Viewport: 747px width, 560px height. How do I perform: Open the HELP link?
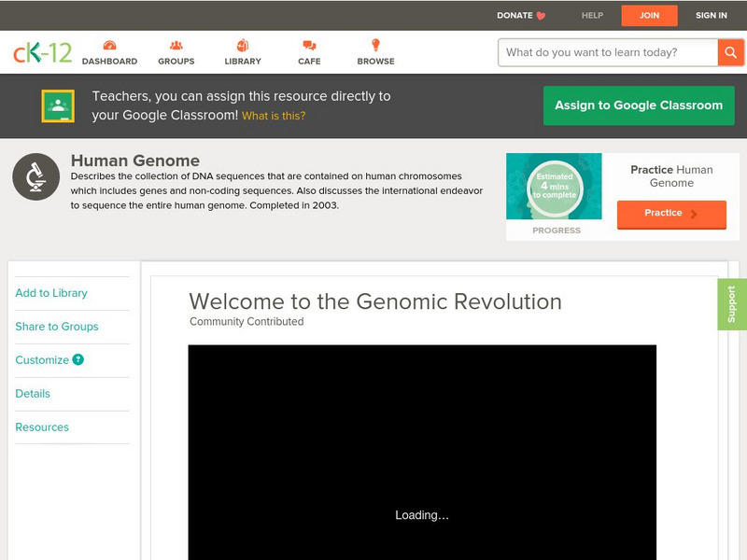click(x=592, y=16)
